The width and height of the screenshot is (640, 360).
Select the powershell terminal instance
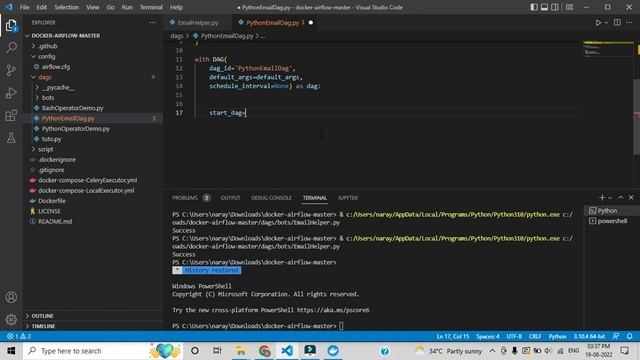612,221
